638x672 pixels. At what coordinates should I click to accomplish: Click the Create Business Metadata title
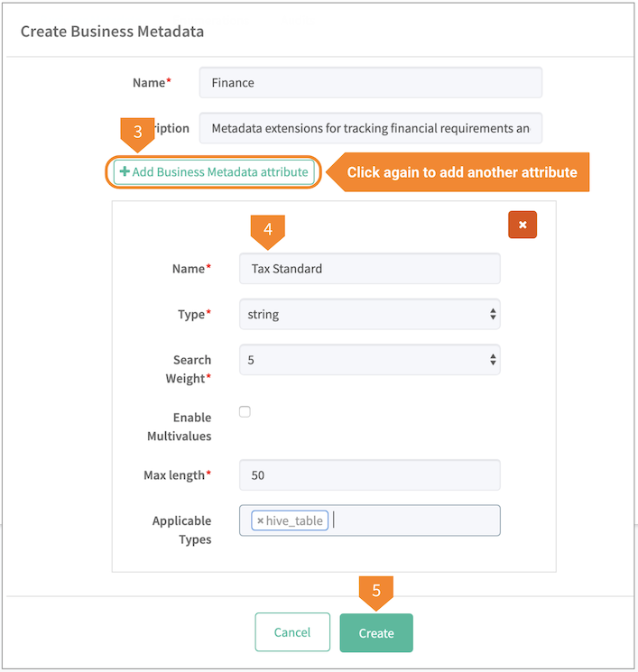112,32
